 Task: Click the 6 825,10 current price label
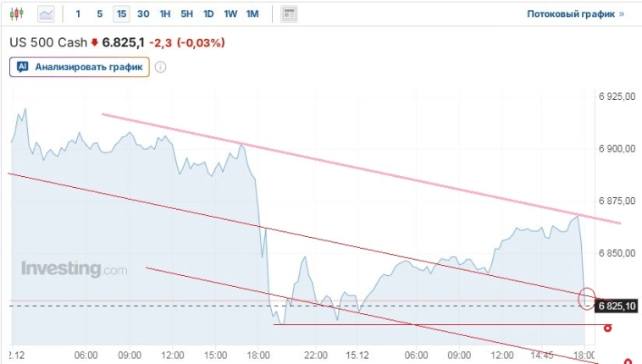click(617, 305)
